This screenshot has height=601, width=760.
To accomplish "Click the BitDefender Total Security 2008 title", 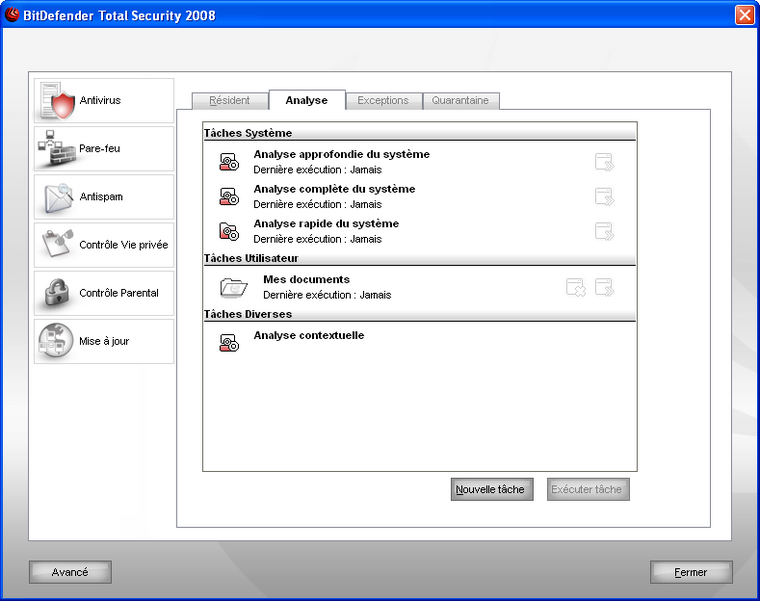I will pos(119,16).
